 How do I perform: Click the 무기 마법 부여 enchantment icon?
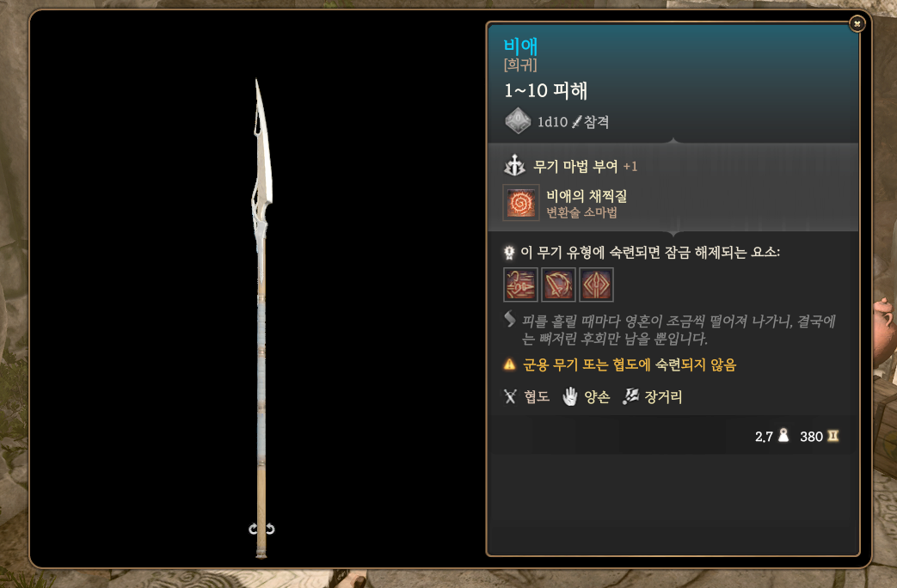tap(514, 166)
